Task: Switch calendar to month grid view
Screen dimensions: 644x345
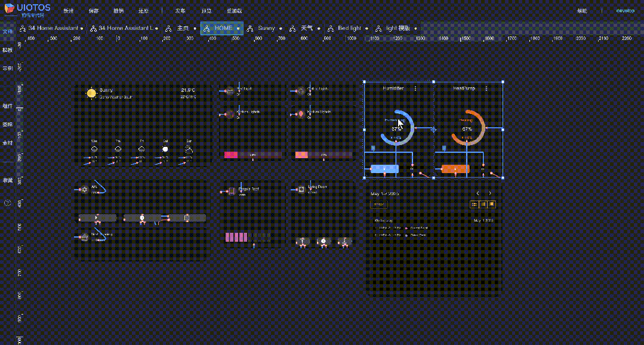Action: (x=474, y=204)
